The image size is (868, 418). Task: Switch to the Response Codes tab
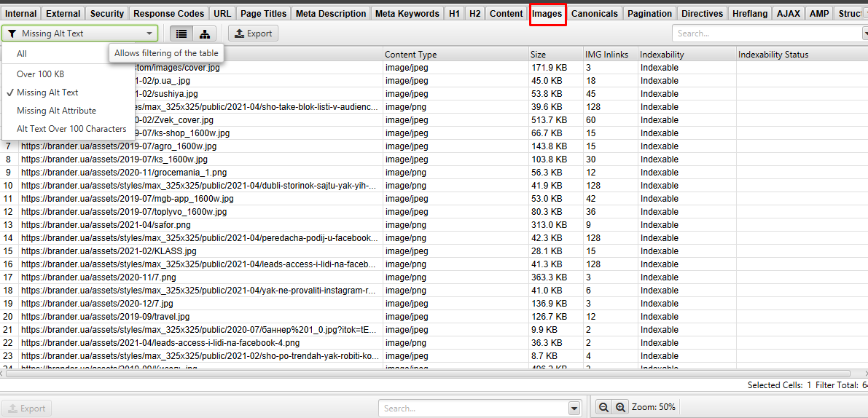pos(170,14)
